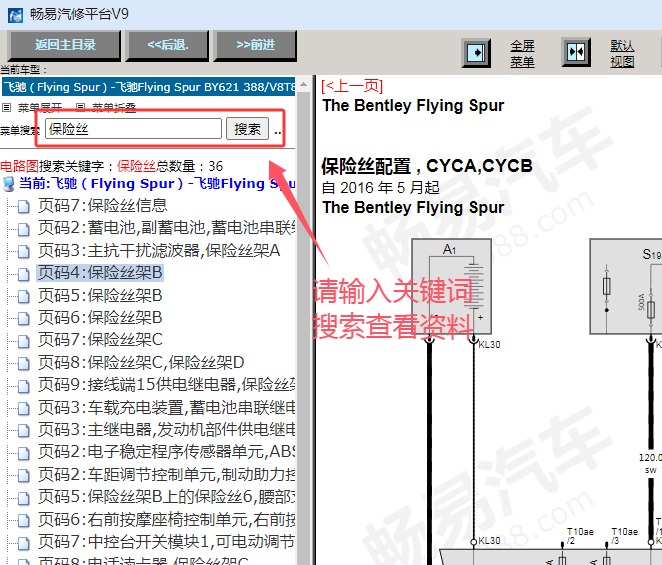Open 页码2:电子稳定程序传感器单元 entry
662x565 pixels.
(x=166, y=452)
